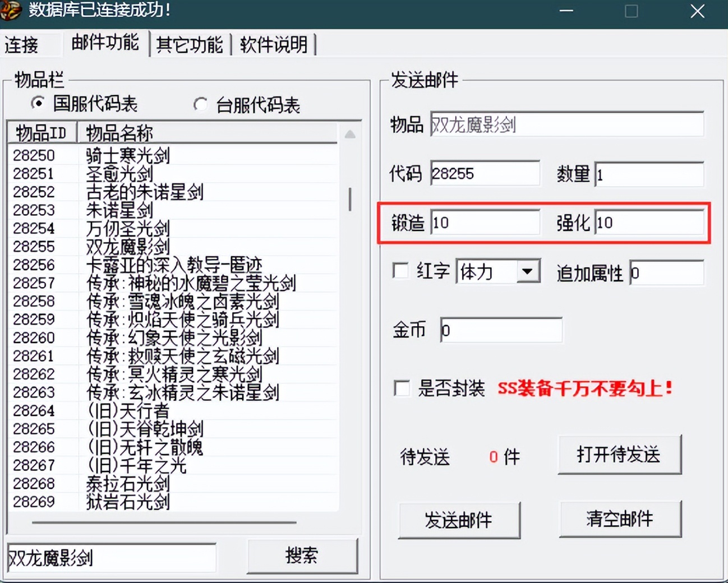Image resolution: width=728 pixels, height=583 pixels.
Task: Click the up arrow of the list scrollbar
Action: pyautogui.click(x=351, y=133)
